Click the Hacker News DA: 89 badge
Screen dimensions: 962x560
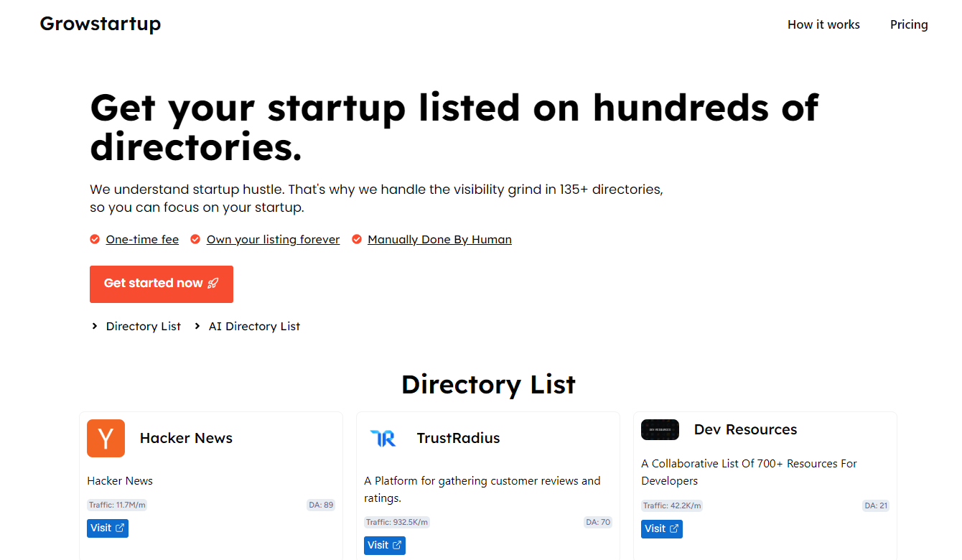321,505
